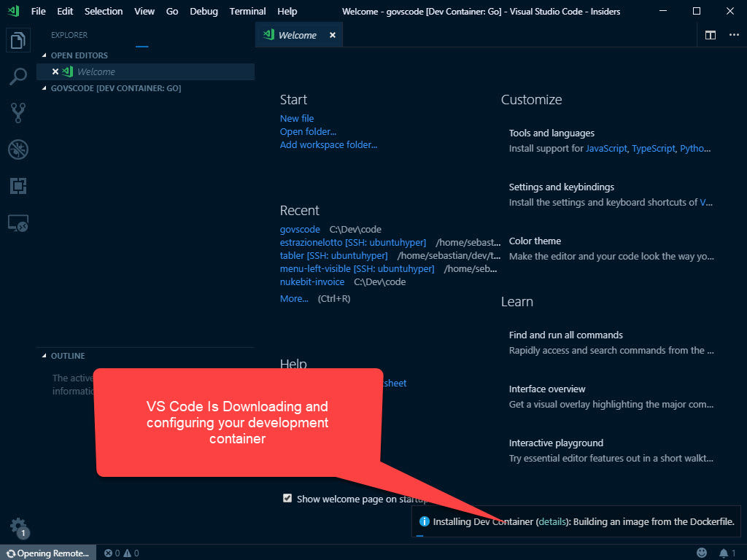The height and width of the screenshot is (560, 747).
Task: Open the Go menu
Action: [x=172, y=11]
